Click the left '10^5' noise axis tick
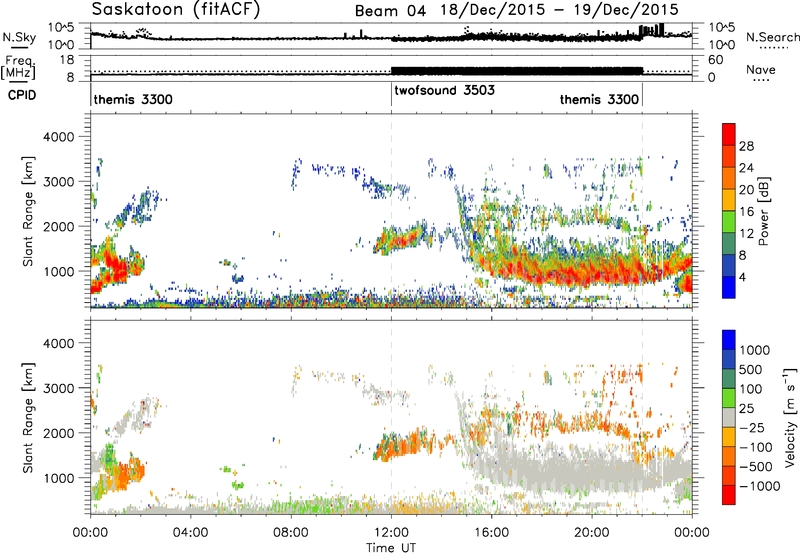The width and height of the screenshot is (800, 554). click(62, 28)
